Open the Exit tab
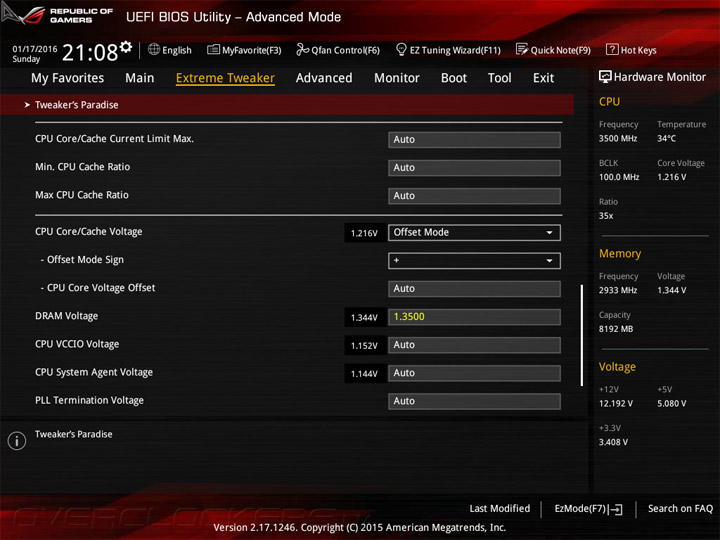The image size is (720, 540). pos(543,78)
